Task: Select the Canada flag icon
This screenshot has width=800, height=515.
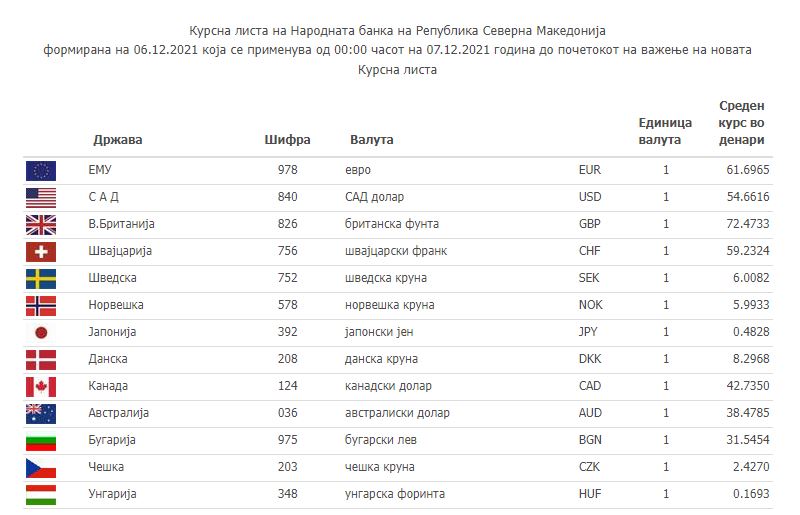Action: point(41,387)
